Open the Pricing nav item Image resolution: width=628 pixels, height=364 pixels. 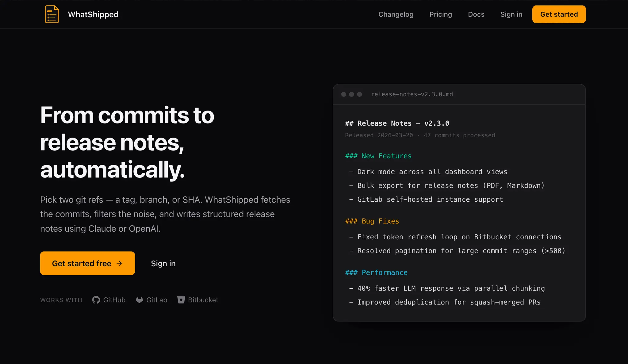tap(441, 14)
